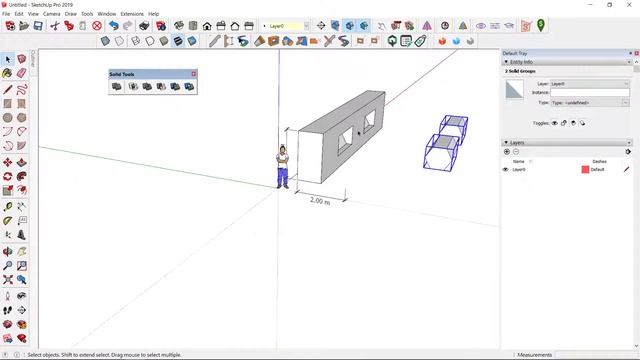Collapse the Layers panel
The image size is (640, 360).
pos(506,142)
